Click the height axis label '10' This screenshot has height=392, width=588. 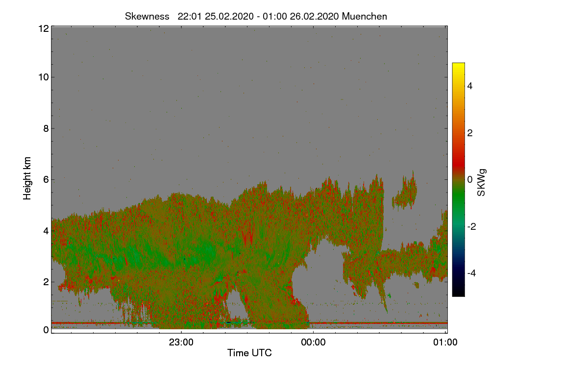[x=43, y=77]
